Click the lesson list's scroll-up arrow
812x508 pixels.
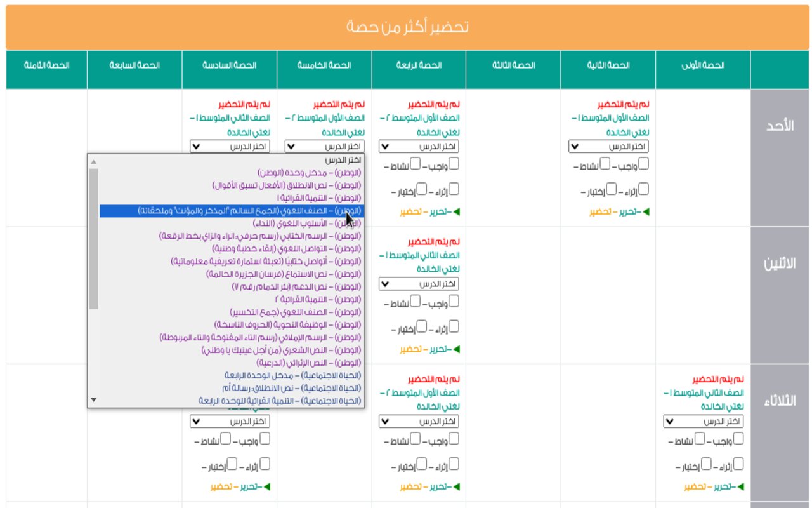pyautogui.click(x=93, y=161)
